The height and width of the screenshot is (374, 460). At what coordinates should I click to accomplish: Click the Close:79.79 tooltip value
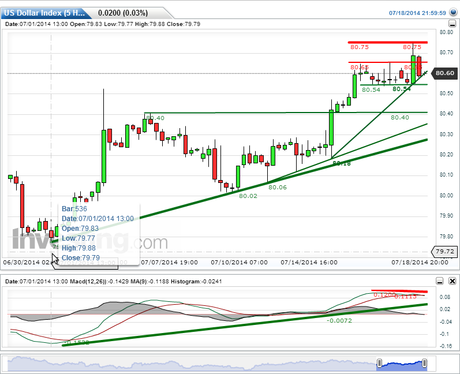81,258
